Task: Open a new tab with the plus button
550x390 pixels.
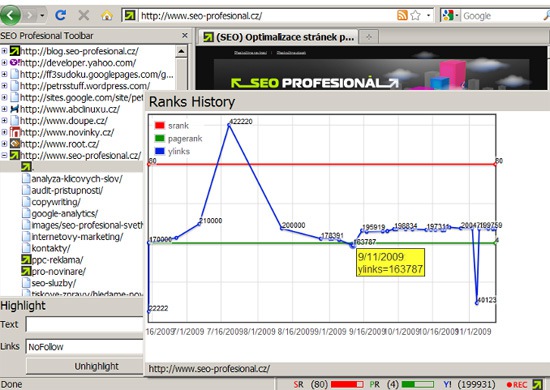Action: click(368, 37)
